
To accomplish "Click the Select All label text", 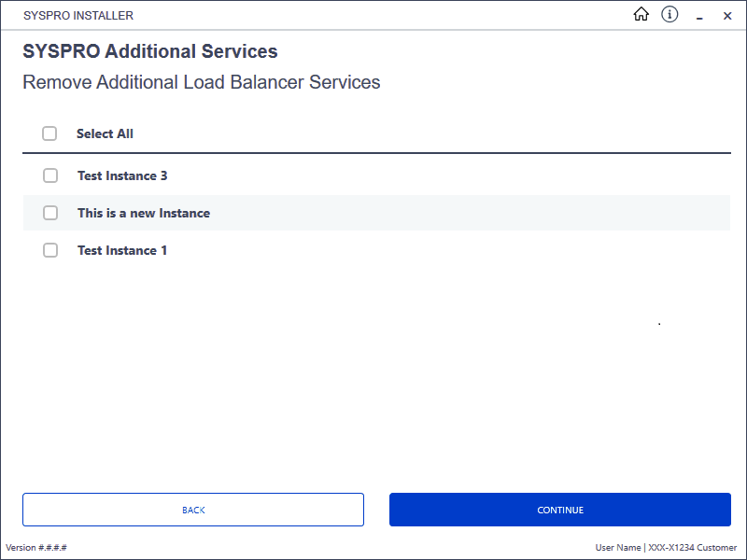I will click(x=105, y=133).
